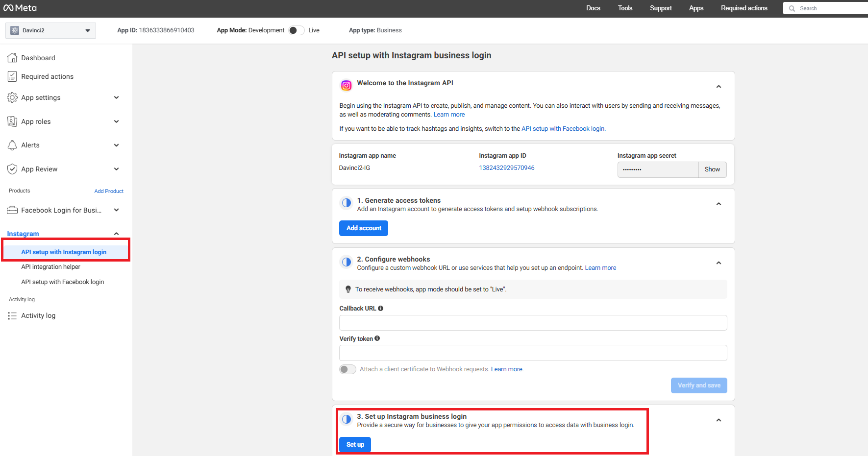Open Support in top navigation
This screenshot has width=868, height=456.
coord(661,8)
